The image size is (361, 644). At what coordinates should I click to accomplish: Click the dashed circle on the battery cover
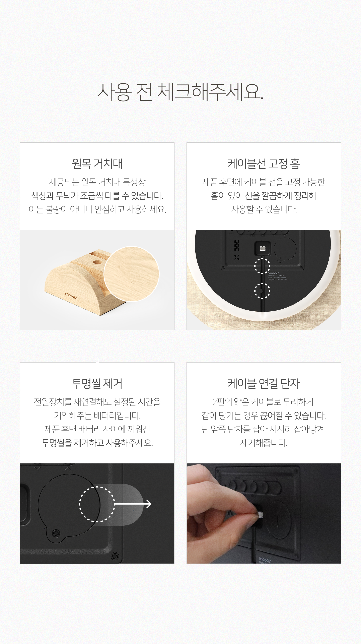97,504
